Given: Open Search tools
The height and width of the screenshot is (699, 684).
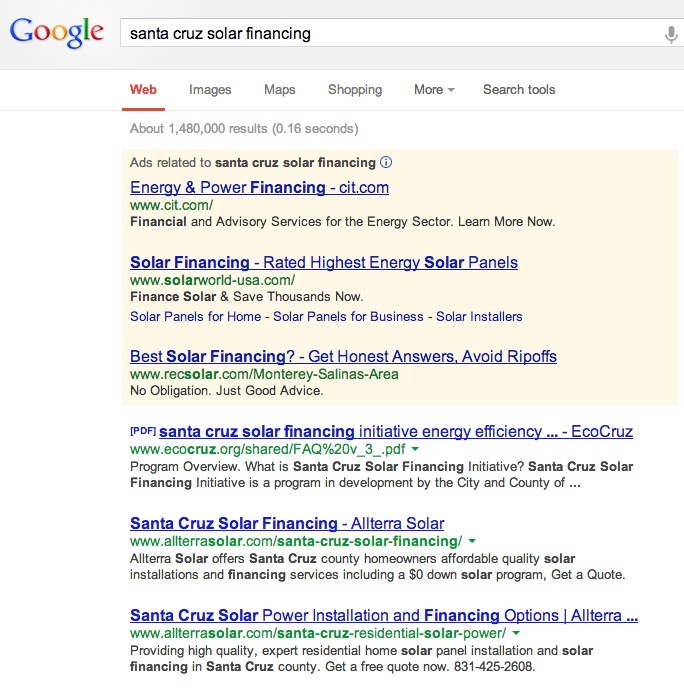Looking at the screenshot, I should click(x=519, y=90).
